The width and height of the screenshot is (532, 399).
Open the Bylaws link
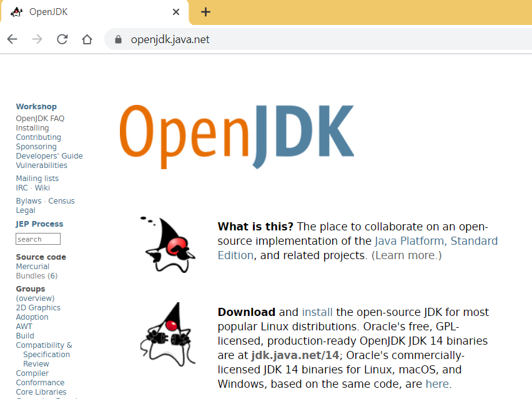tap(29, 201)
